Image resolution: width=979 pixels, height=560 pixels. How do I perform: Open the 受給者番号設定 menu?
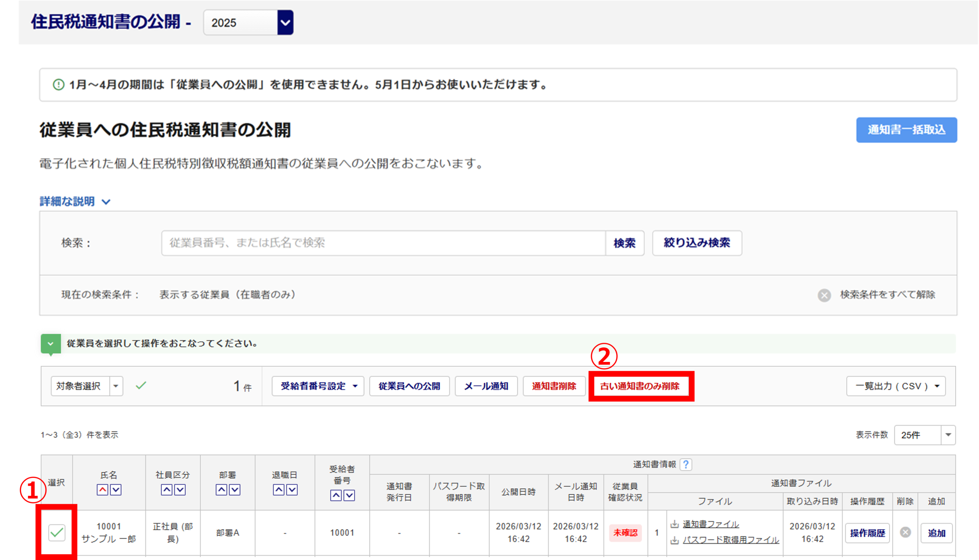point(318,386)
